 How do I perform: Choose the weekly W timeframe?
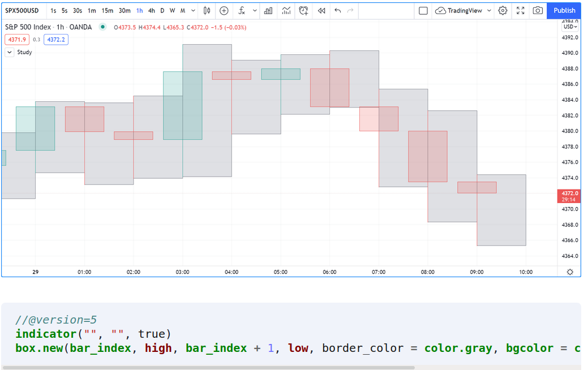tap(172, 11)
